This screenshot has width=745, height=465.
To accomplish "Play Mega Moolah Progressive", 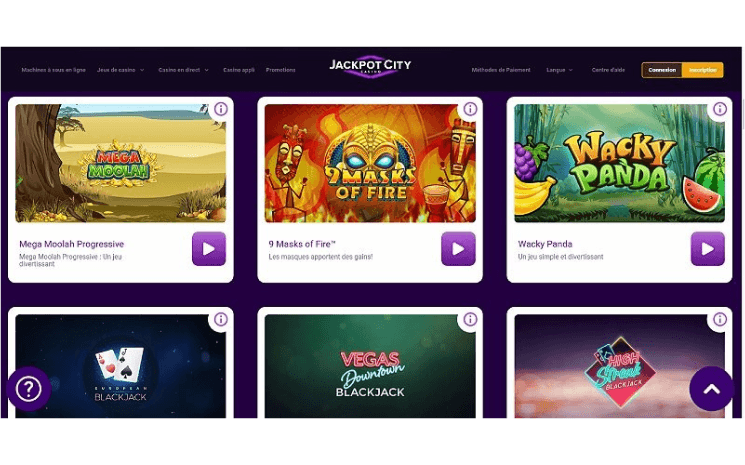I will tap(209, 248).
